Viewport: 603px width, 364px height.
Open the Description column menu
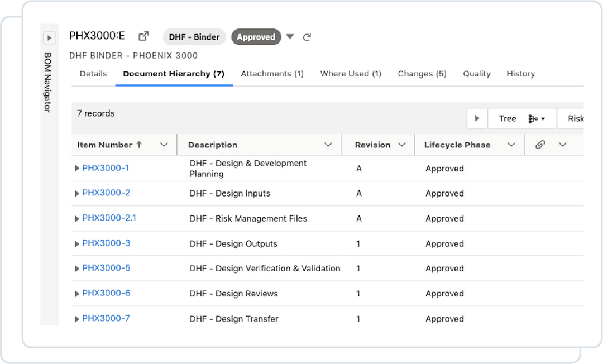pyautogui.click(x=328, y=144)
